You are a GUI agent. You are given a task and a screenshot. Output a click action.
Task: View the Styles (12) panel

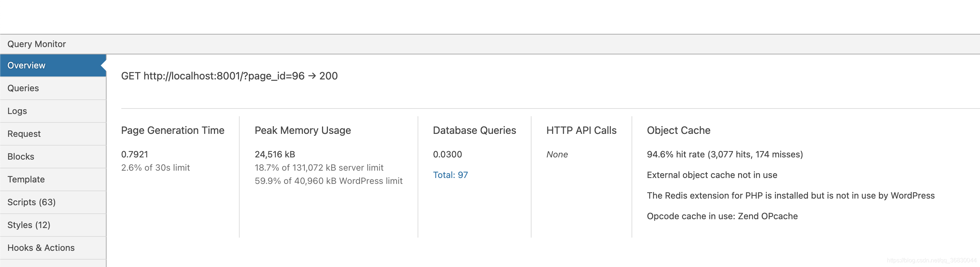click(29, 225)
